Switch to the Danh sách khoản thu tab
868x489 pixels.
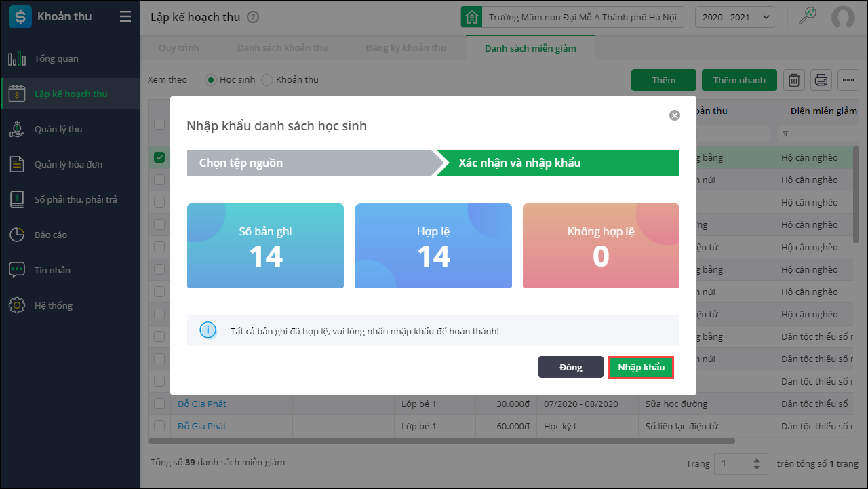pyautogui.click(x=282, y=48)
